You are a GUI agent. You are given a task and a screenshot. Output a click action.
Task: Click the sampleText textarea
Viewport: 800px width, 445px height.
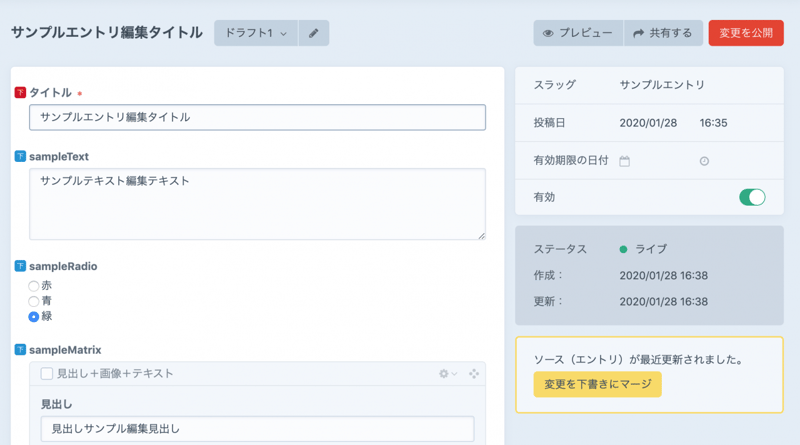pyautogui.click(x=257, y=204)
